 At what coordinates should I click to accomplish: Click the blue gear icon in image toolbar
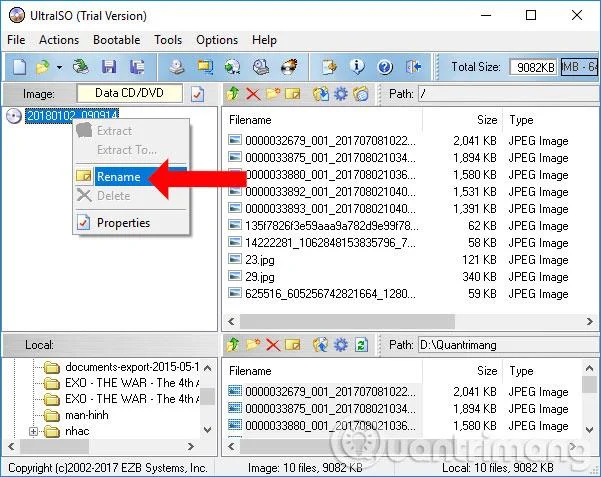pos(341,94)
